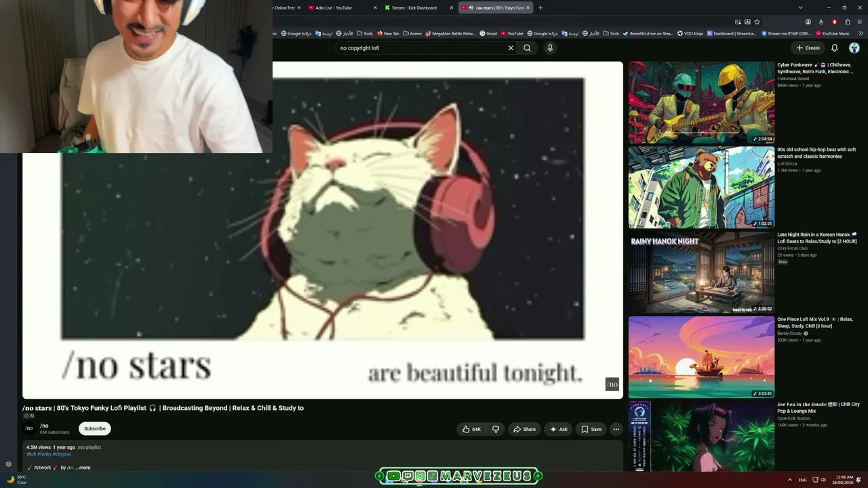Image resolution: width=868 pixels, height=488 pixels.
Task: Visit the Lofi Grizzly channel
Action: (x=787, y=163)
